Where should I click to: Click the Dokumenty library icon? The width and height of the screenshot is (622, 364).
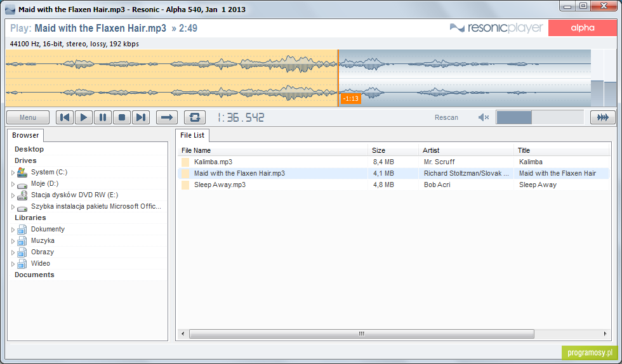tap(22, 229)
